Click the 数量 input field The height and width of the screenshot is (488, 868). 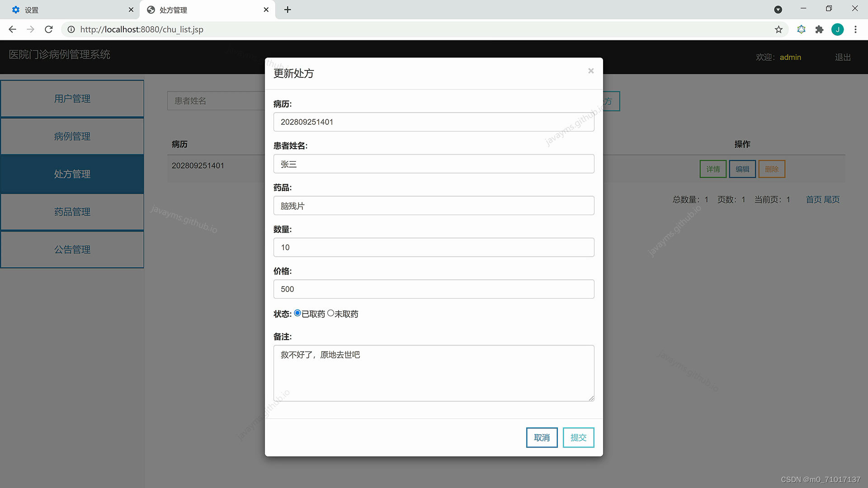(x=434, y=247)
